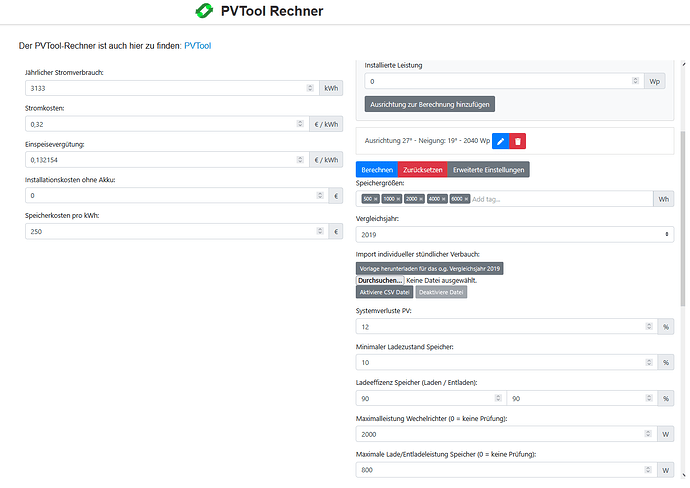Click the Berechnen button

click(377, 170)
